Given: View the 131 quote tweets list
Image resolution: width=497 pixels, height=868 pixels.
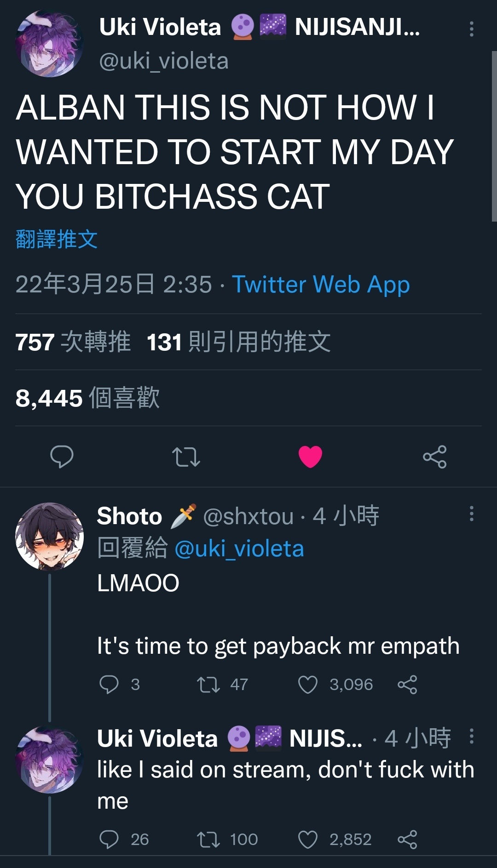Looking at the screenshot, I should point(238,342).
